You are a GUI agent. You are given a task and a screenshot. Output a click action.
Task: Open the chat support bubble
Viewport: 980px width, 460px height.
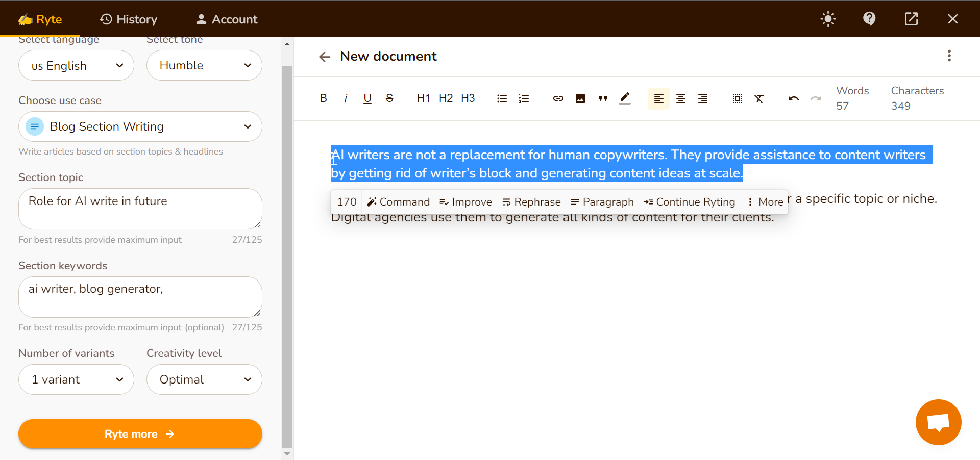938,422
